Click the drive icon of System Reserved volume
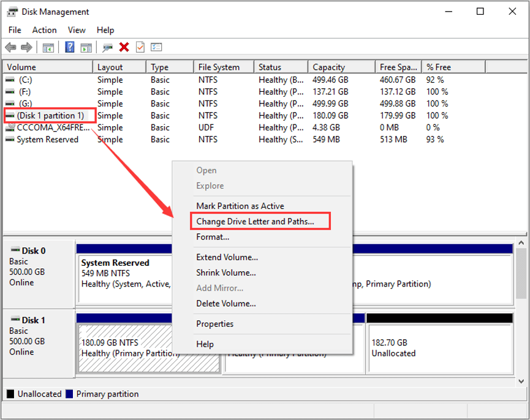530x420 pixels. point(10,140)
